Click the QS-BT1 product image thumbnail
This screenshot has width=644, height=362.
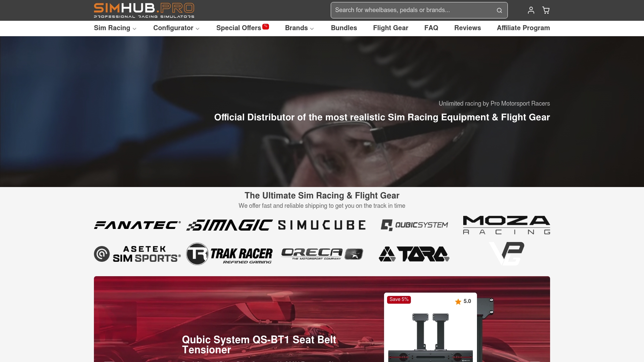(430, 338)
